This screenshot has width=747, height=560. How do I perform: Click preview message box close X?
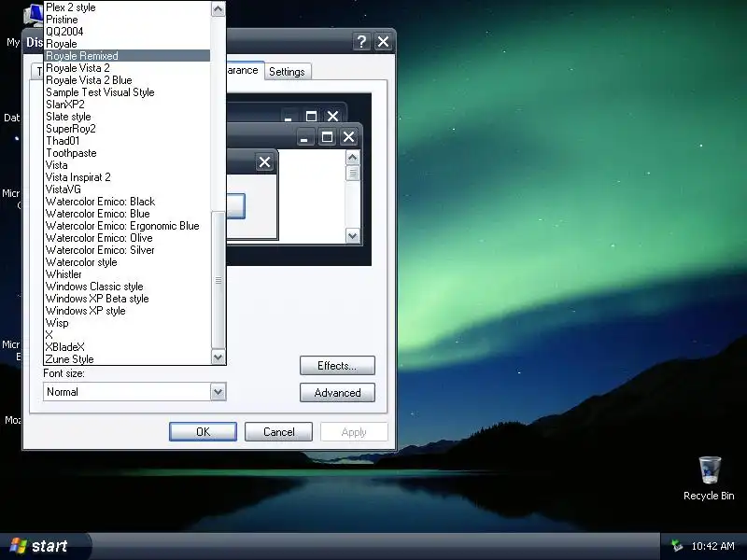264,162
